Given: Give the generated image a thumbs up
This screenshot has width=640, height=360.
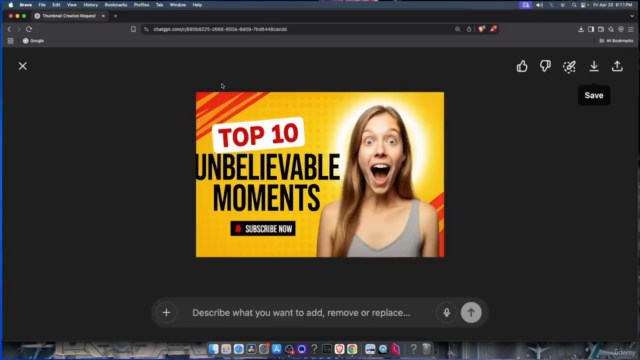Looking at the screenshot, I should 522,66.
